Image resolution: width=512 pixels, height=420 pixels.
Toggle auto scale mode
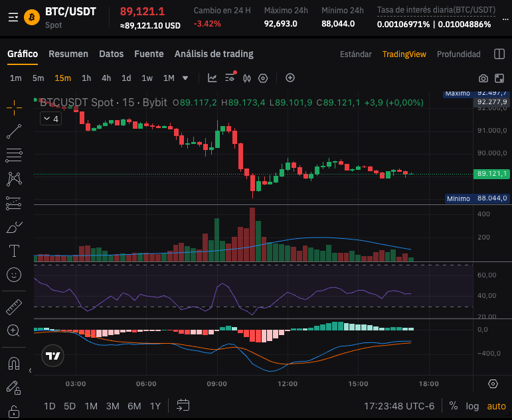tap(496, 406)
